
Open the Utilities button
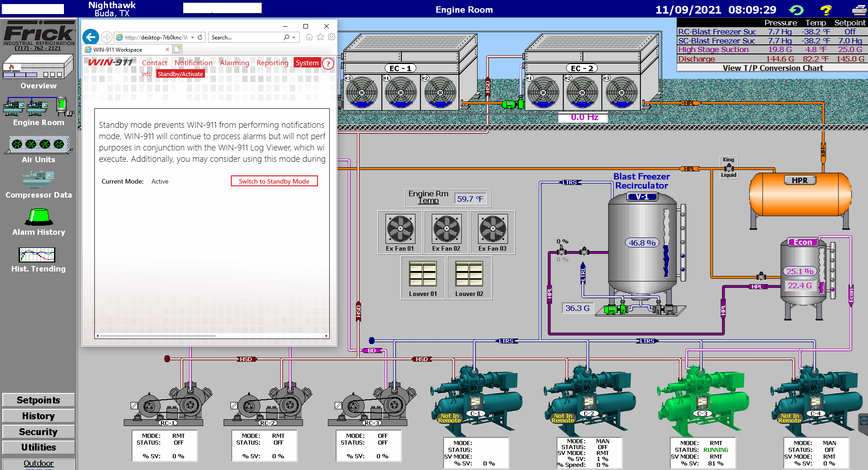point(39,447)
